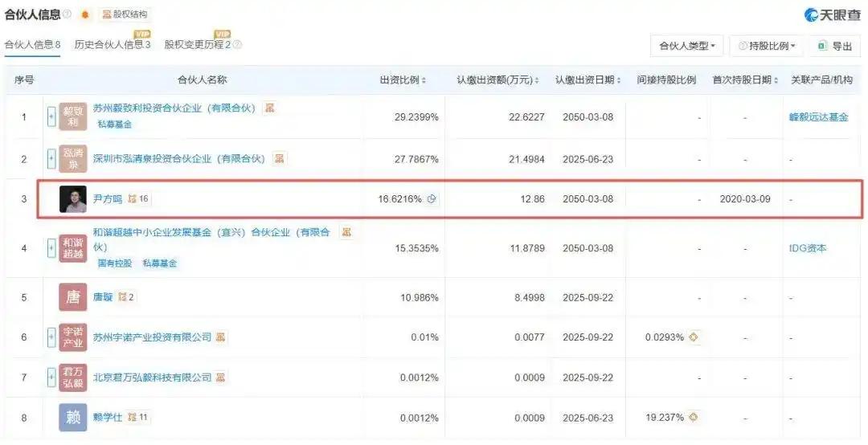Open the 唐璇 person link
This screenshot has width=868, height=445.
103,297
